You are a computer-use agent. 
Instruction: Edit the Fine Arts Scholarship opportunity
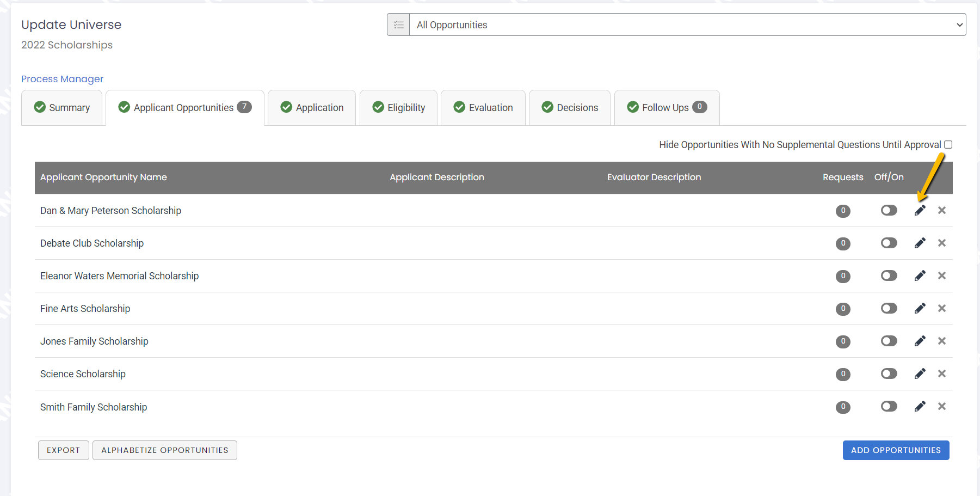point(920,308)
